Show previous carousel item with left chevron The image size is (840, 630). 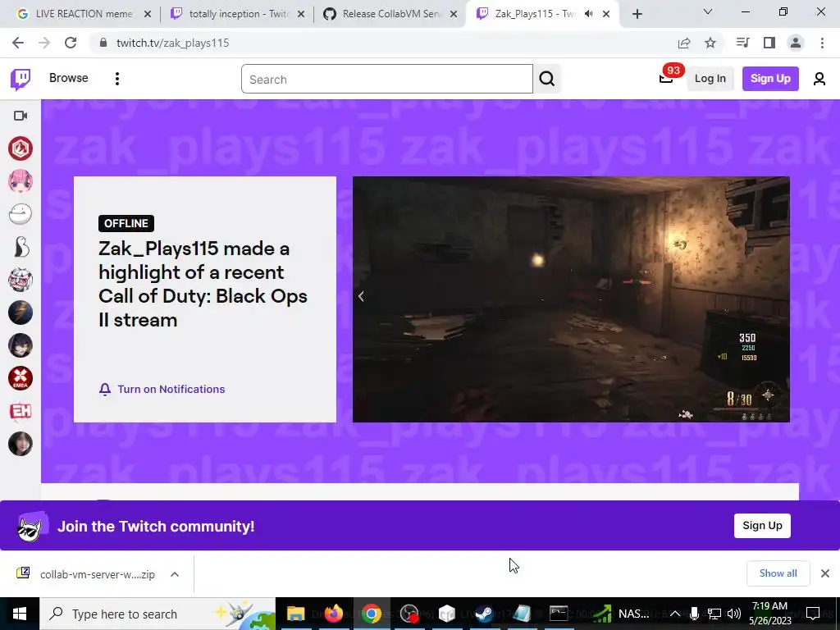click(361, 296)
